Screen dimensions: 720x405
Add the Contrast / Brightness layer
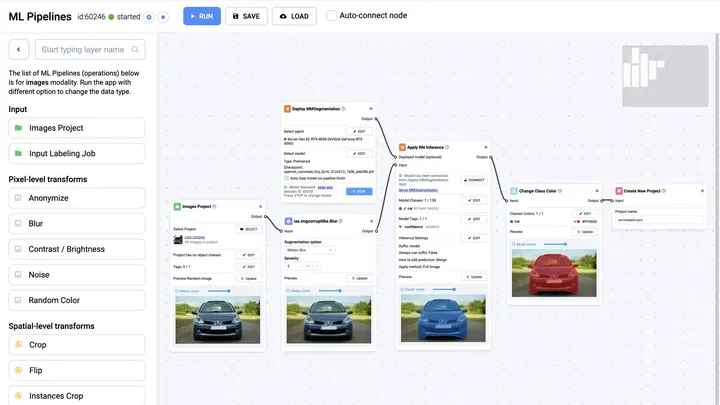tap(77, 249)
